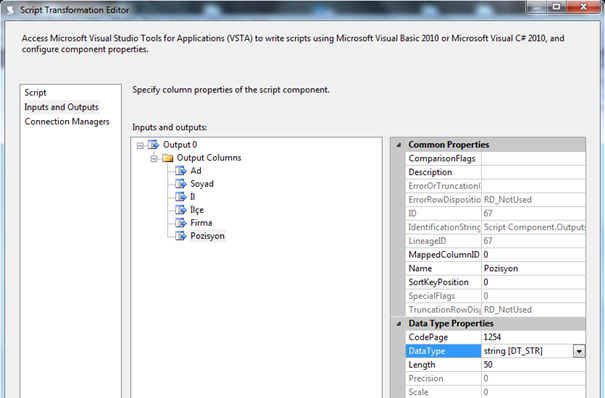Click the Output Columns folder icon
Screen dimensions: 605x398
pyautogui.click(x=167, y=158)
